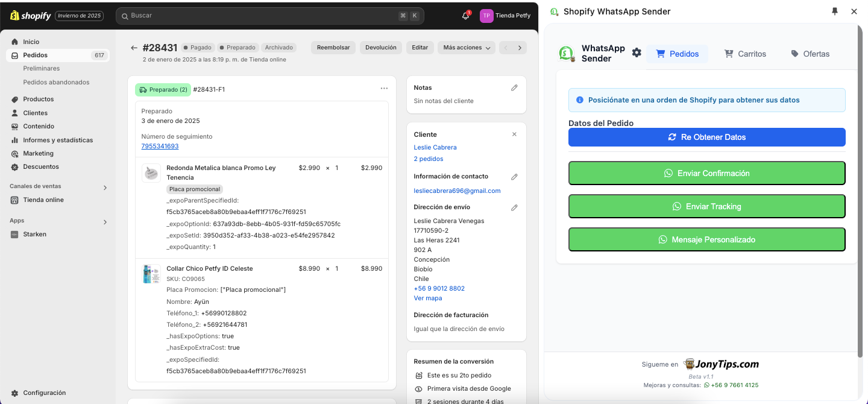Click the Archivado status badge

tap(279, 47)
